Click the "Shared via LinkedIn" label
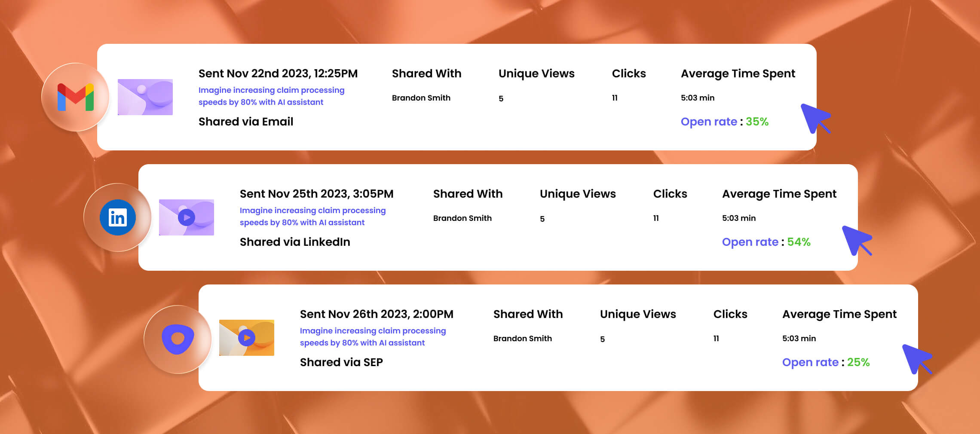 [295, 242]
